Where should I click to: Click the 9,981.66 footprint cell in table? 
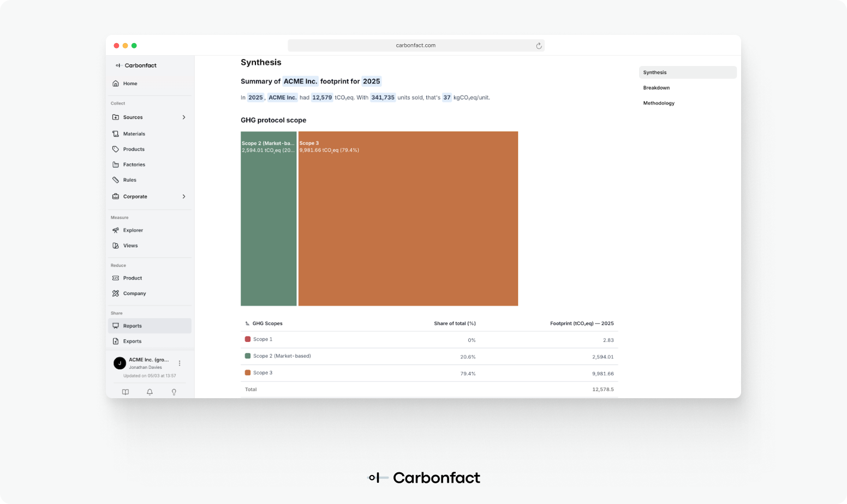click(603, 374)
